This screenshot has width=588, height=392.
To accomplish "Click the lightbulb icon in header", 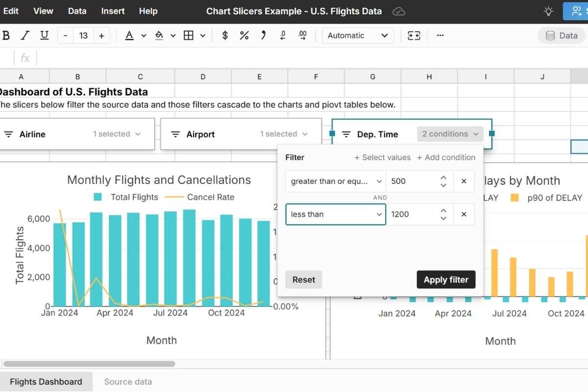I will tap(548, 11).
